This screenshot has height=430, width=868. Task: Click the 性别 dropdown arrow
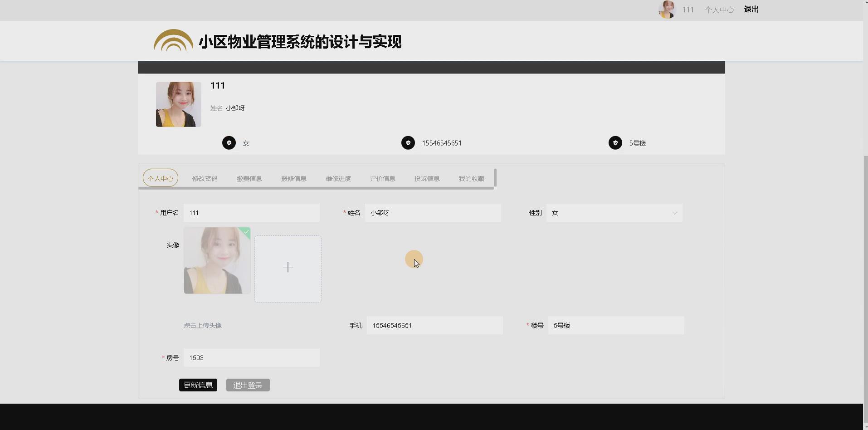click(675, 213)
